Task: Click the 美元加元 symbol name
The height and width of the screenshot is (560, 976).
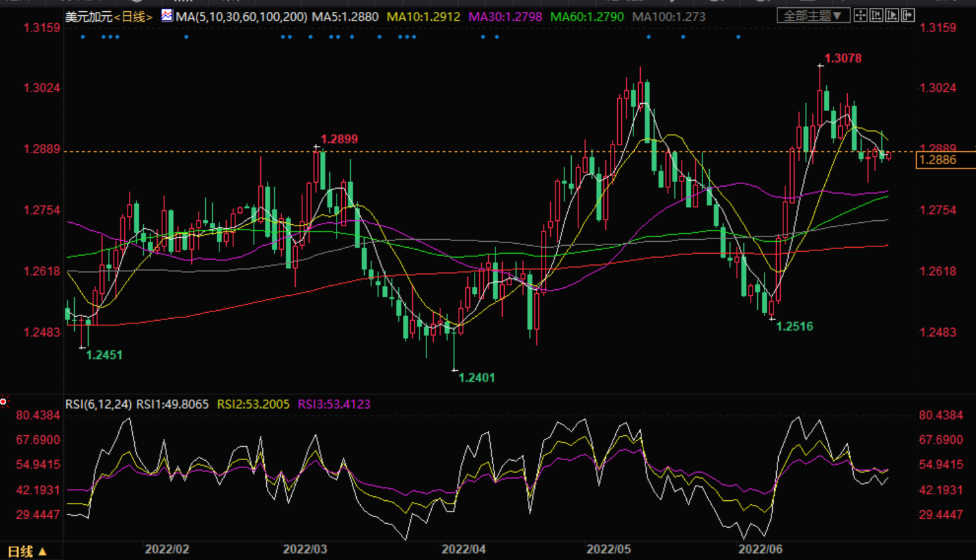Action: [89, 16]
